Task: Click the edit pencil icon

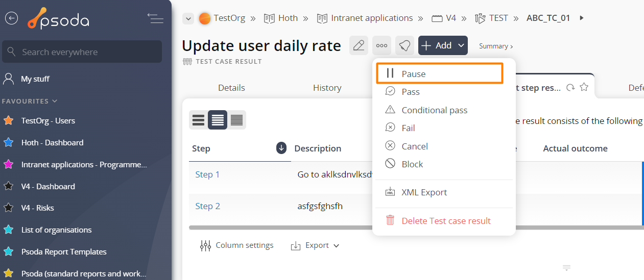Action: [x=359, y=45]
